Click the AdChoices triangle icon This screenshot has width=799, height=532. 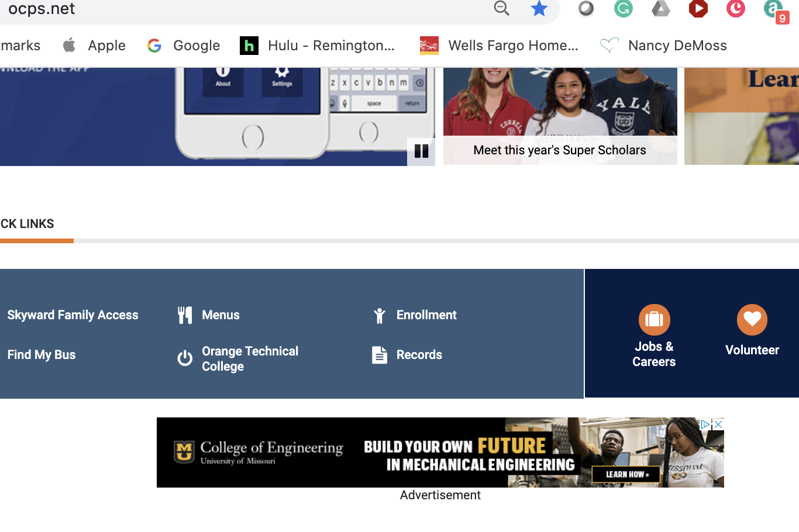pos(705,424)
